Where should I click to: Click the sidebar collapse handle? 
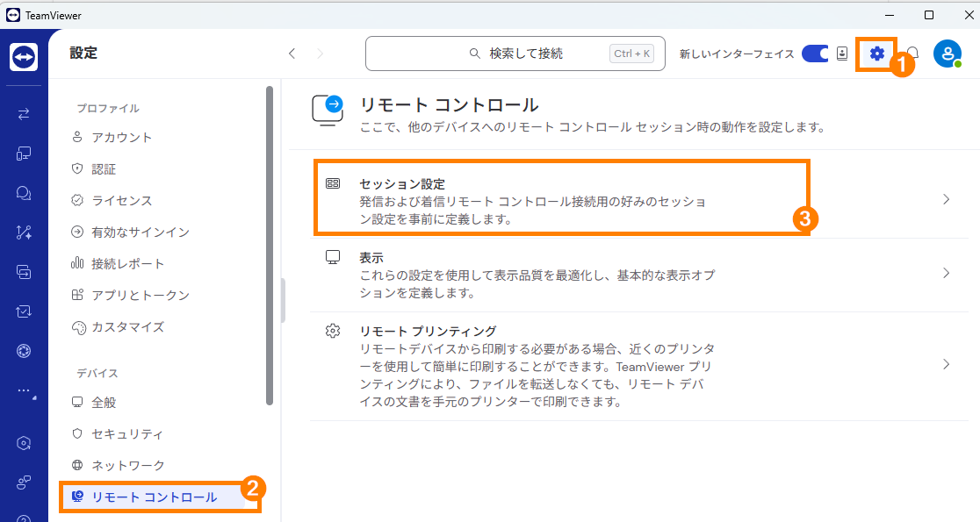[x=283, y=300]
